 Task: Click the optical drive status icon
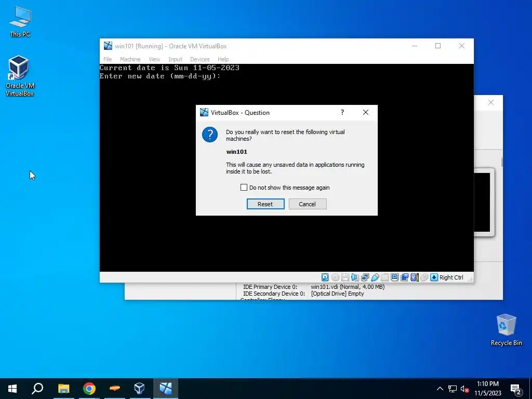[335, 277]
